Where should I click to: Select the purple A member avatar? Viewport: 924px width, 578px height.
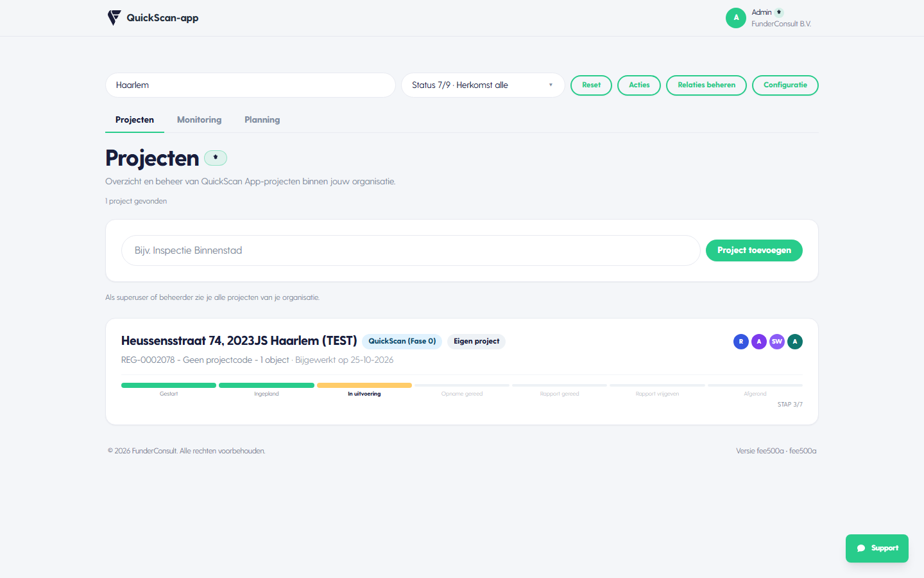(759, 342)
